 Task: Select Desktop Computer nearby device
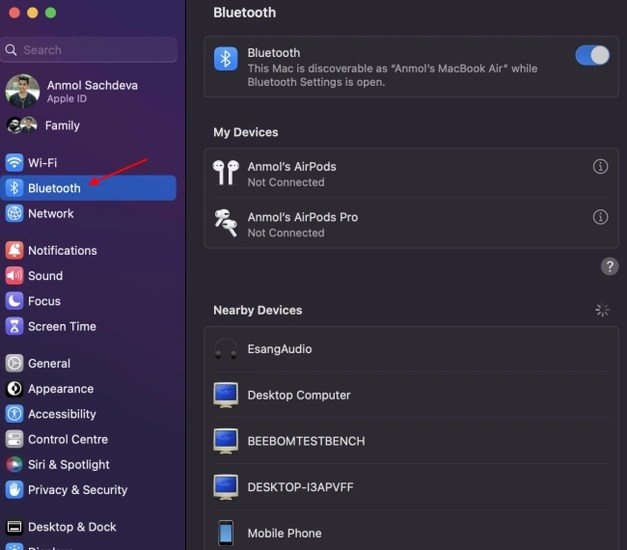(411, 395)
